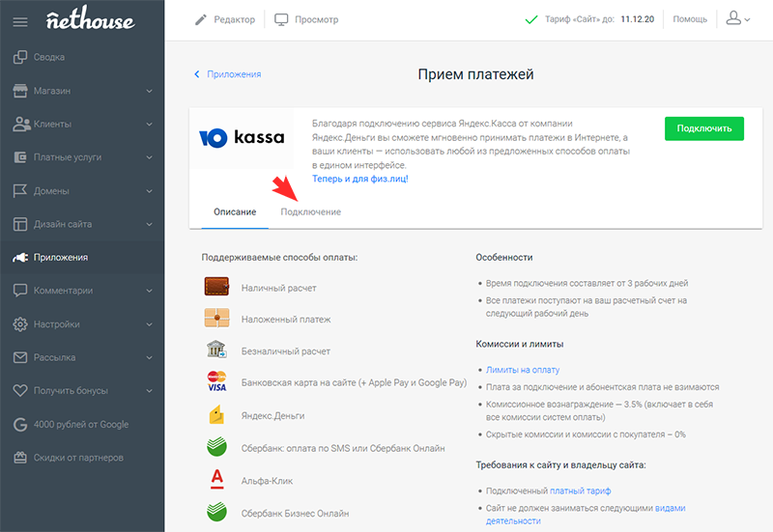The image size is (773, 532).
Task: Expand the Комментарии menu chevron
Action: pyautogui.click(x=150, y=291)
